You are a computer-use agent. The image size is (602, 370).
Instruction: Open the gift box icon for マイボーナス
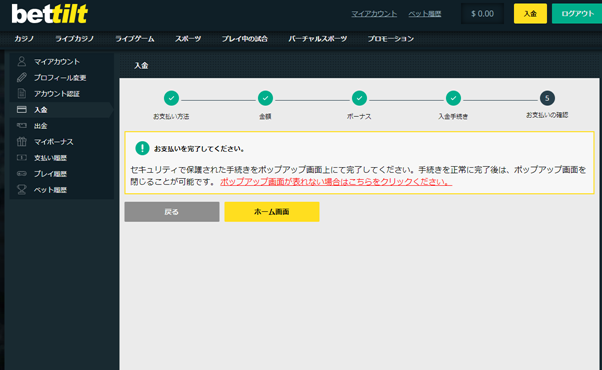[22, 142]
